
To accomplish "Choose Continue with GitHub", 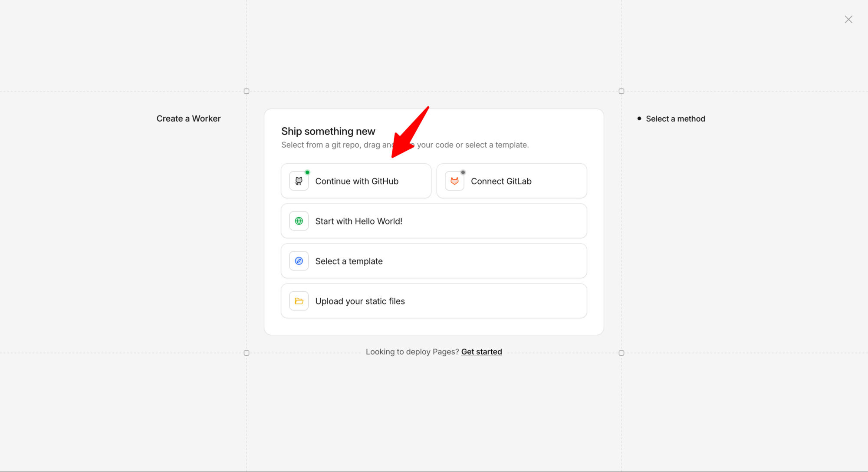I will (x=357, y=181).
